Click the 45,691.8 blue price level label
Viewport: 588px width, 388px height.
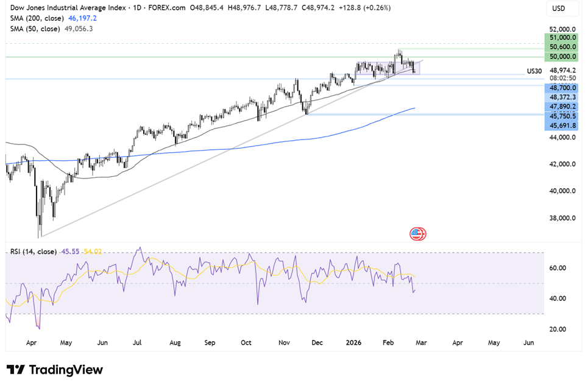pos(561,125)
